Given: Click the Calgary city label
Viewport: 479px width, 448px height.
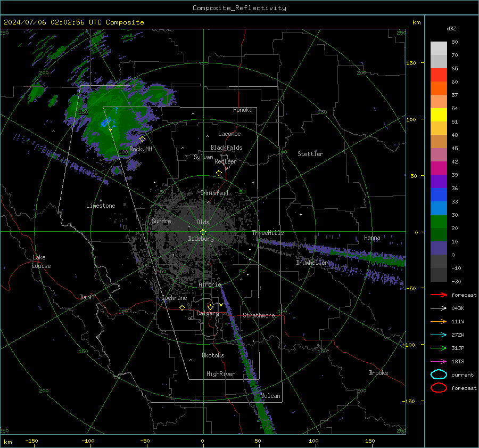Looking at the screenshot, I should [208, 313].
